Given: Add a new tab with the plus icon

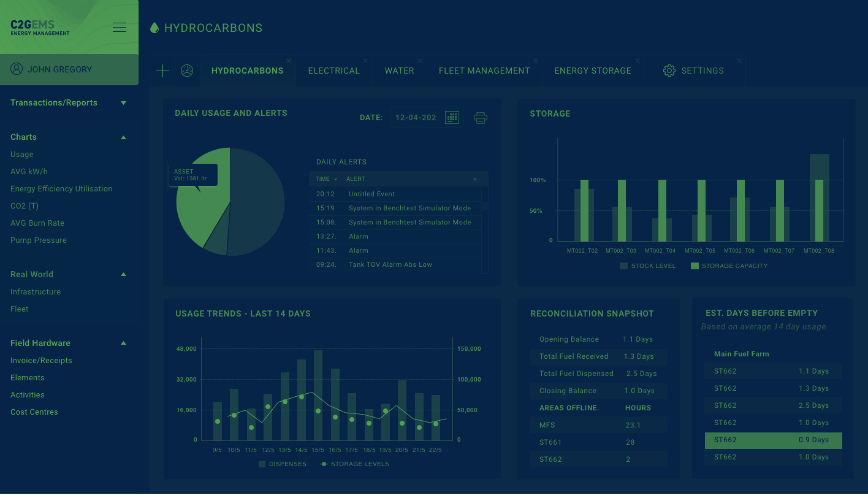Looking at the screenshot, I should [x=162, y=71].
